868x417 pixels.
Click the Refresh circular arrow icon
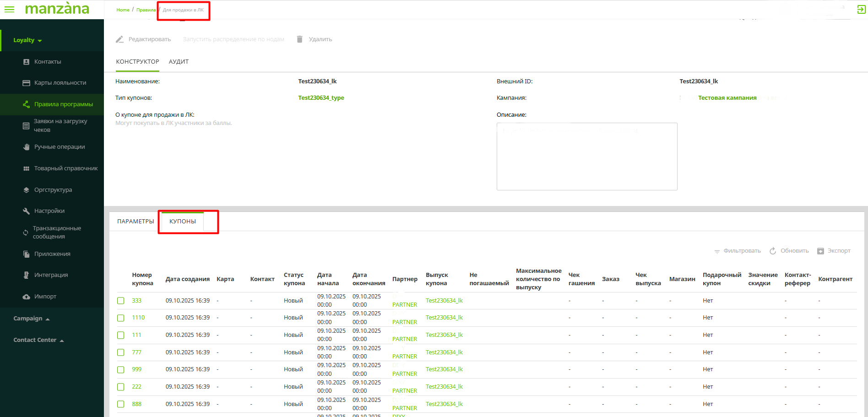(x=773, y=251)
